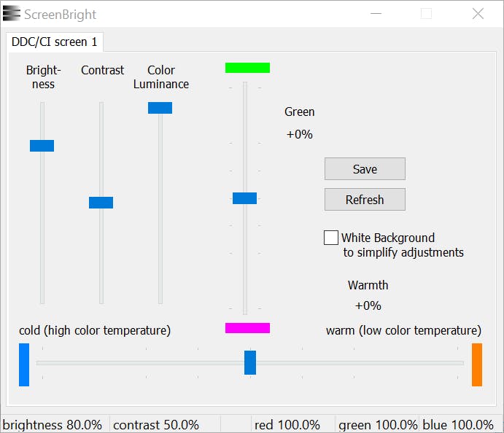
Task: Click the brightness 80.0% status bar field
Action: tap(53, 425)
